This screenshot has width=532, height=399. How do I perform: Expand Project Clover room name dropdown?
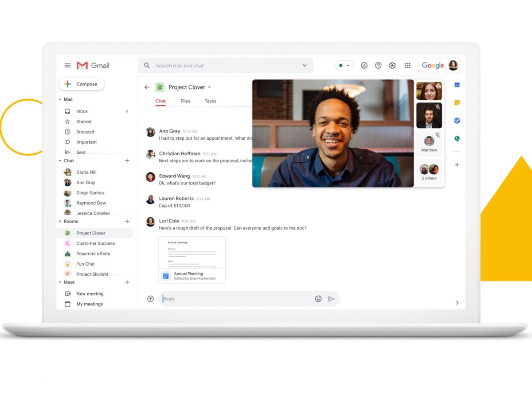coord(209,87)
